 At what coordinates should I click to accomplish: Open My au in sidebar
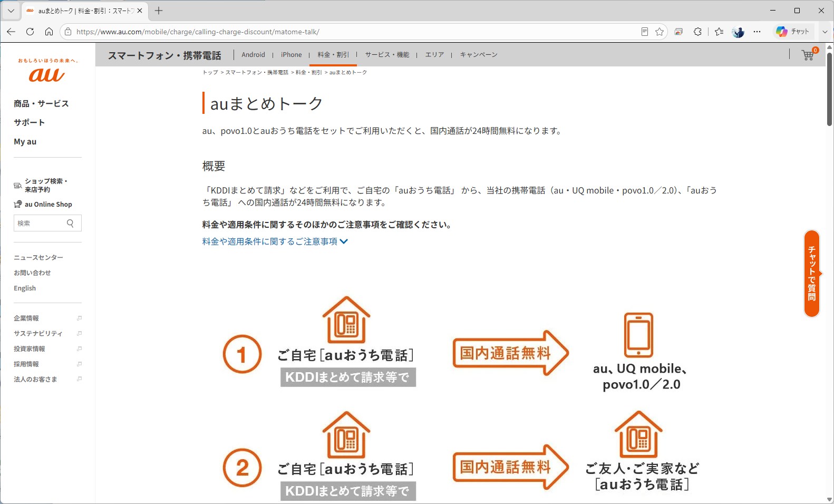pos(25,141)
